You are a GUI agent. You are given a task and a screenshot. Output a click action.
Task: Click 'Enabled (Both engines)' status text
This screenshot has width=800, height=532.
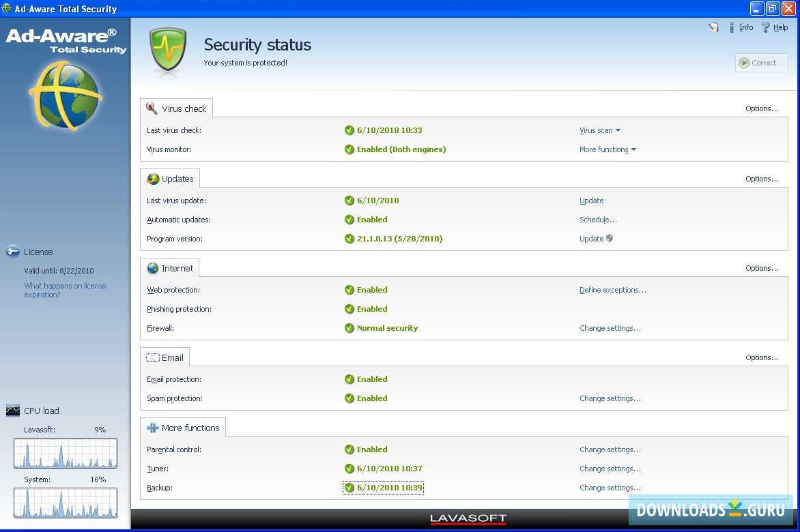click(401, 149)
